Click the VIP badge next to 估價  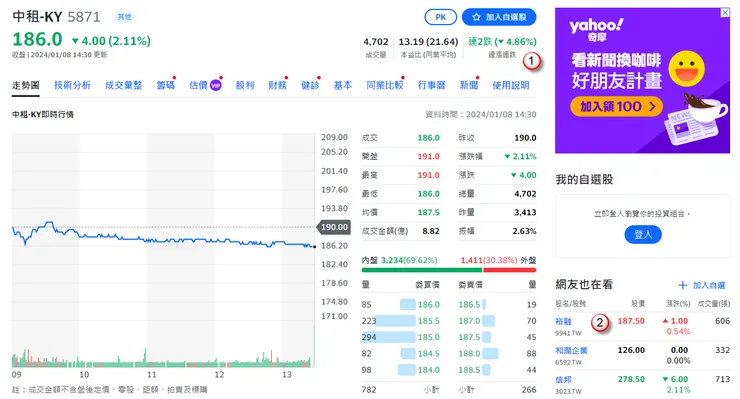pyautogui.click(x=215, y=85)
